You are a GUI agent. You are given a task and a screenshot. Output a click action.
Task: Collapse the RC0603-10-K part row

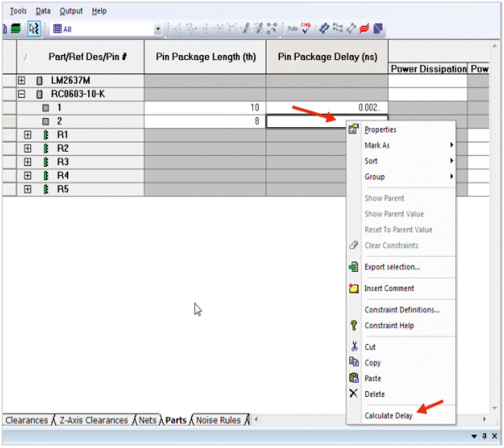pyautogui.click(x=22, y=94)
